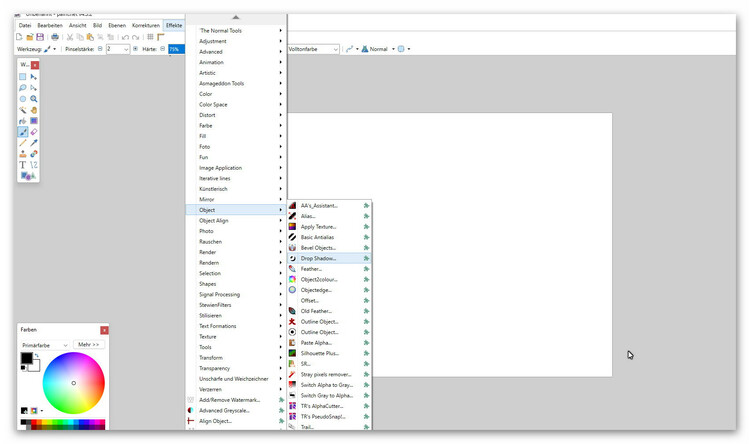The height and width of the screenshot is (444, 750).
Task: Click the Härte 75% hardness field
Action: pos(176,49)
